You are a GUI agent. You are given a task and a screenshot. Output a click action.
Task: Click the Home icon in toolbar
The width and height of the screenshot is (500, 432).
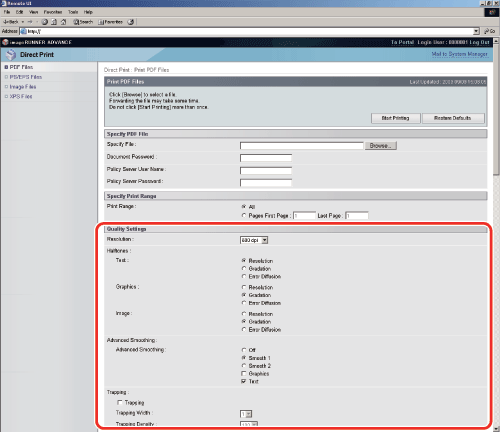pos(63,22)
